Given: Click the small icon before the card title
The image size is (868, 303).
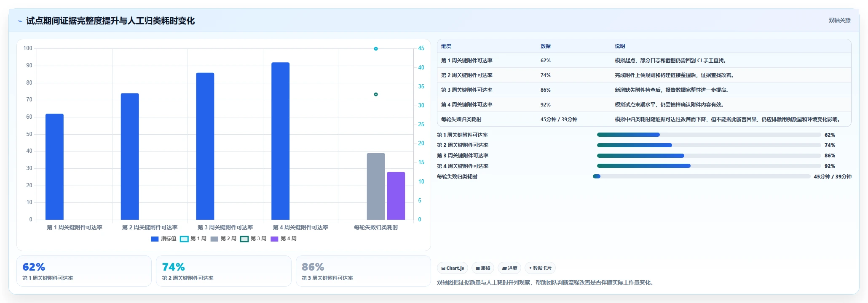Looking at the screenshot, I should tap(20, 21).
